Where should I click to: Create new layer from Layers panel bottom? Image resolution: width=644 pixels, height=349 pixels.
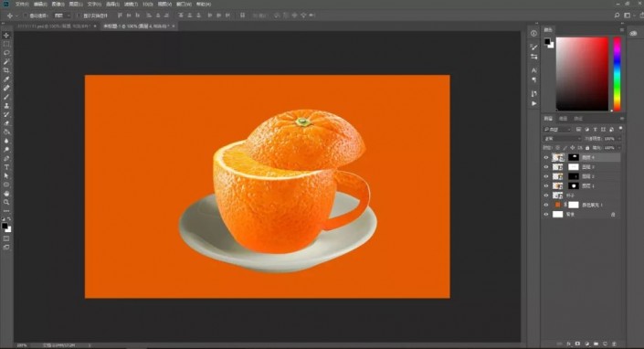(x=606, y=344)
